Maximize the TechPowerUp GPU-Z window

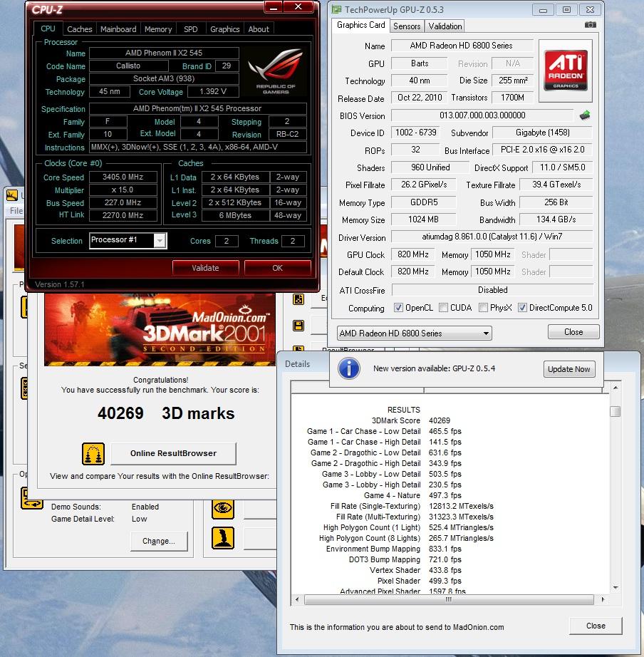(x=566, y=10)
